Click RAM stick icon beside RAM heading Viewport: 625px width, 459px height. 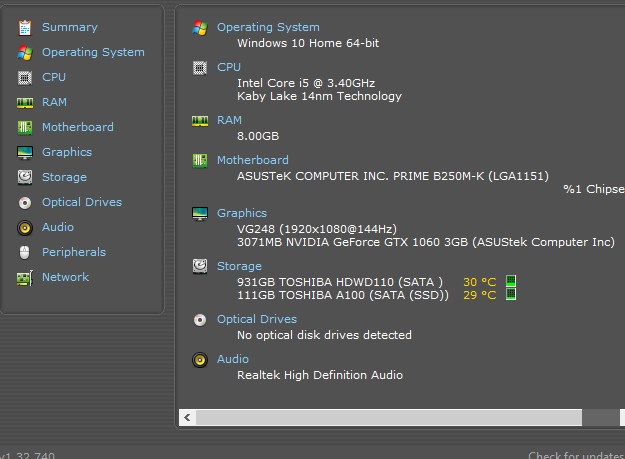200,121
